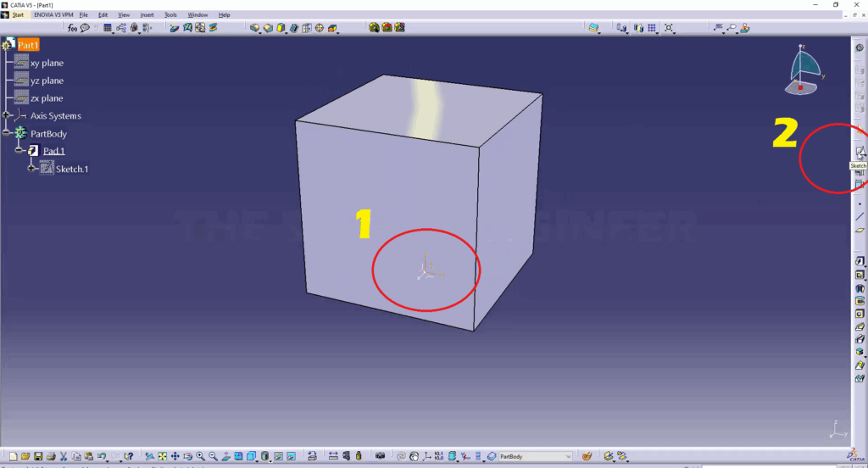The image size is (868, 468).
Task: Click the Cut scissors icon
Action: pos(64,456)
